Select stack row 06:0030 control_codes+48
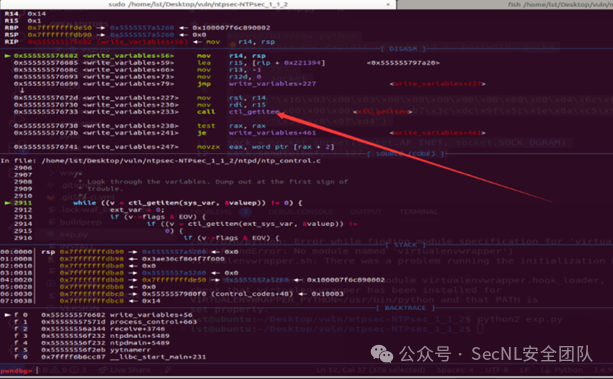The height and width of the screenshot is (379, 613). pos(172,294)
